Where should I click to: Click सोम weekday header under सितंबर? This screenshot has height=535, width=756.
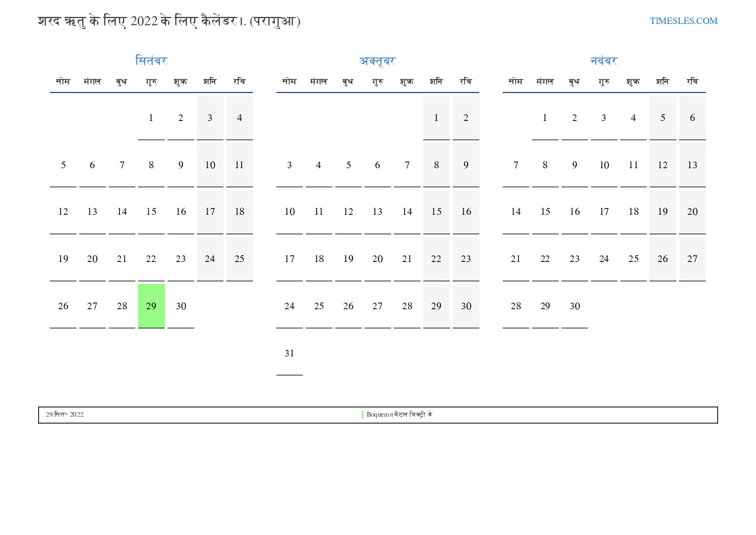[x=63, y=82]
